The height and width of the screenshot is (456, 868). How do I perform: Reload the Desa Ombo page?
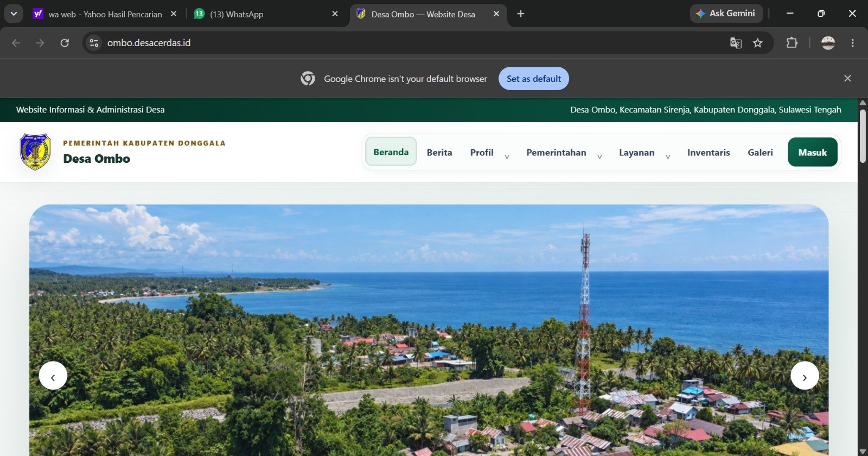(x=65, y=43)
